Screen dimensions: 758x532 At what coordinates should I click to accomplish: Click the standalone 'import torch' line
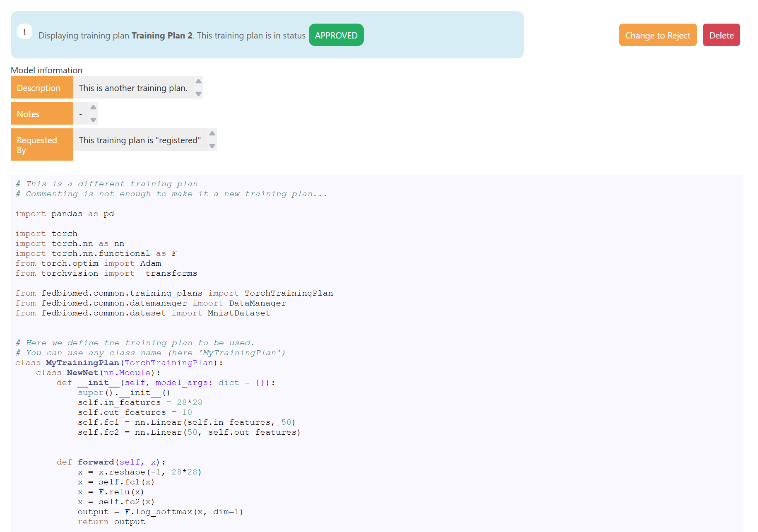click(46, 234)
